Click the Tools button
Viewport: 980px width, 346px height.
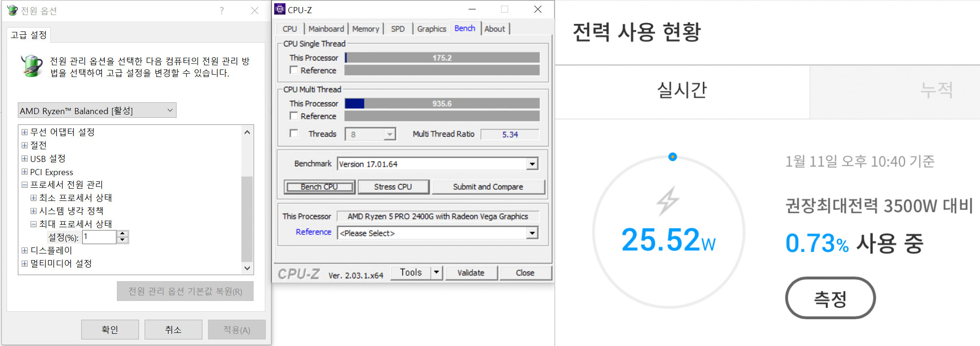tap(411, 272)
